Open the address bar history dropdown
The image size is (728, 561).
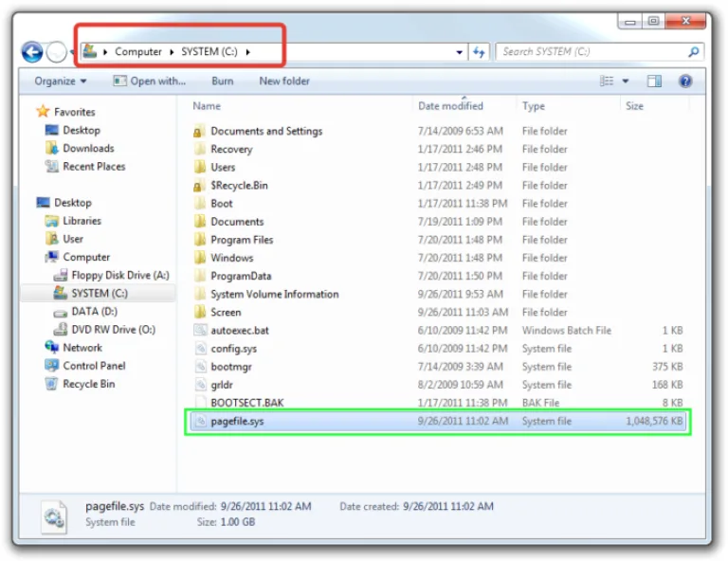click(459, 52)
